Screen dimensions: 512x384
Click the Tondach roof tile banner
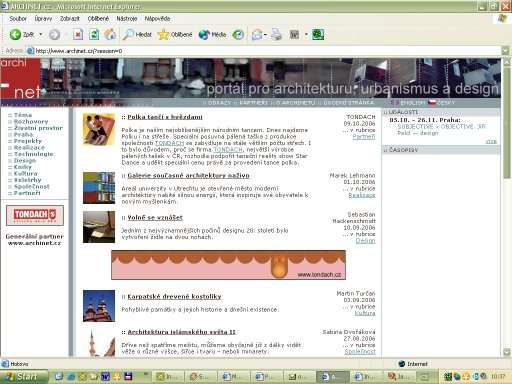tap(228, 265)
